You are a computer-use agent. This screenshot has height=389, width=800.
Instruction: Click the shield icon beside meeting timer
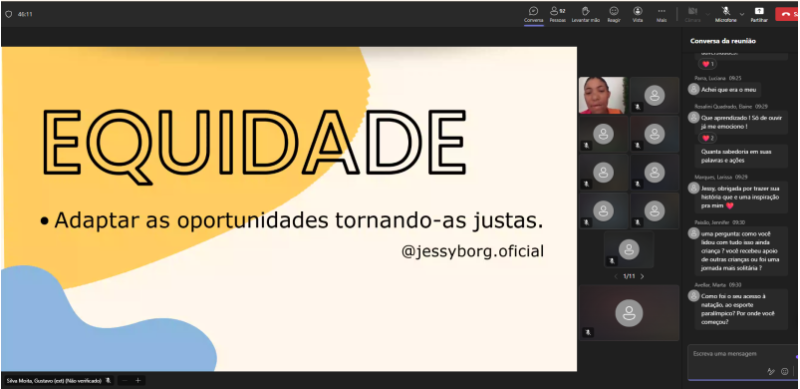pos(8,14)
